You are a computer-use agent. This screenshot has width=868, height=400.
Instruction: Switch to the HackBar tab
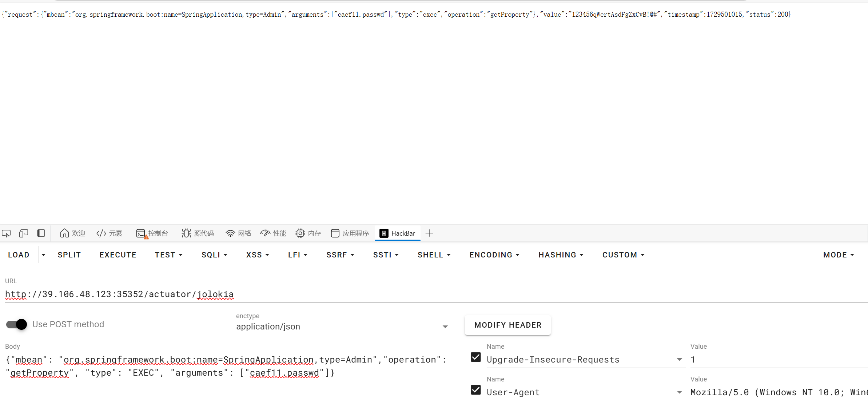[397, 233]
